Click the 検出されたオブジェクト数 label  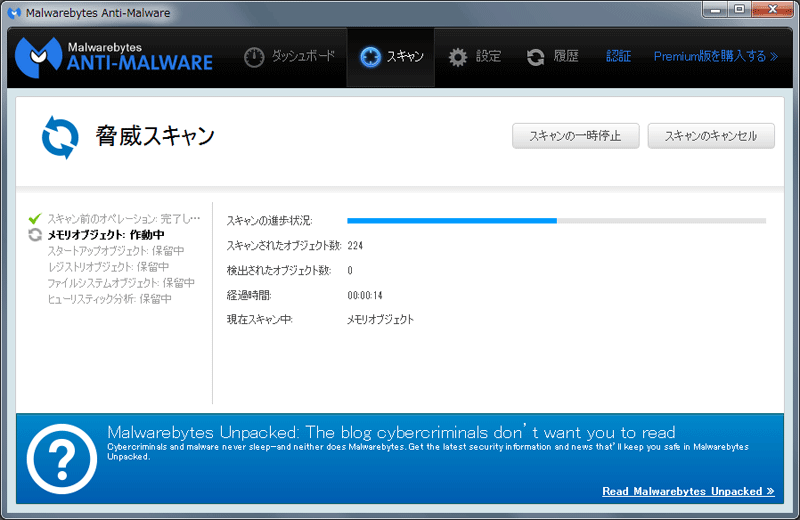point(279,270)
